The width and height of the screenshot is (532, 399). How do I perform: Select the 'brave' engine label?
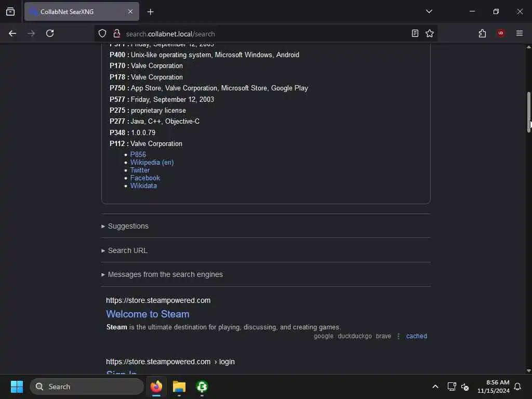[383, 336]
